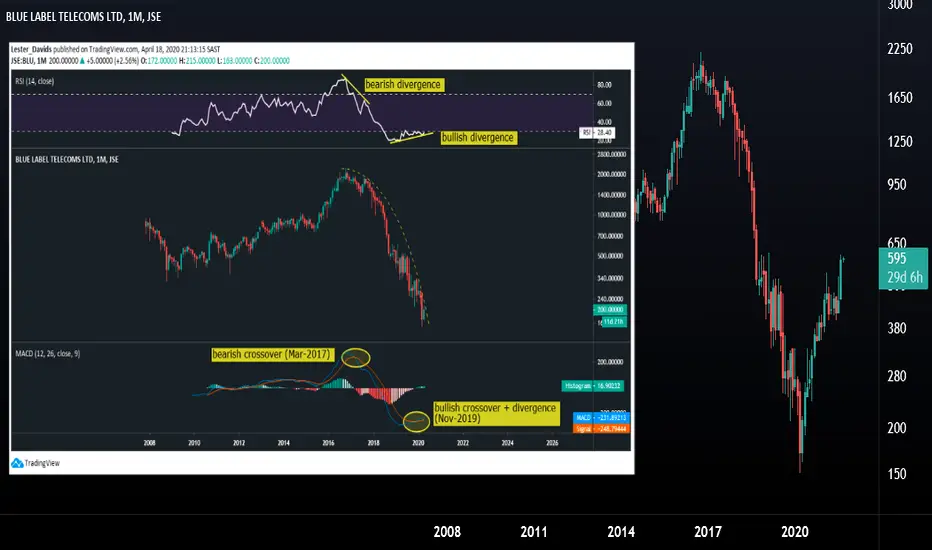932x550 pixels.
Task: Click the 'bearish crossover (Mar-2017)' annotation
Action: coord(272,354)
